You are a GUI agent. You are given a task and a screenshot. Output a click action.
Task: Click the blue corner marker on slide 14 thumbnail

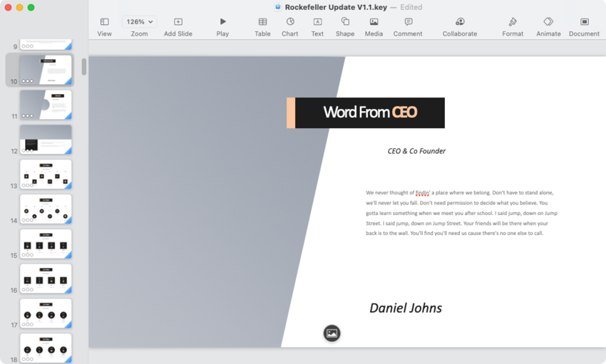[68, 220]
